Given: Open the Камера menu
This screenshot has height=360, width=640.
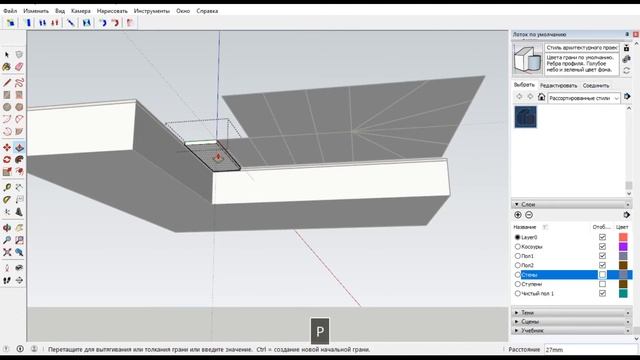Looking at the screenshot, I should pyautogui.click(x=81, y=11).
